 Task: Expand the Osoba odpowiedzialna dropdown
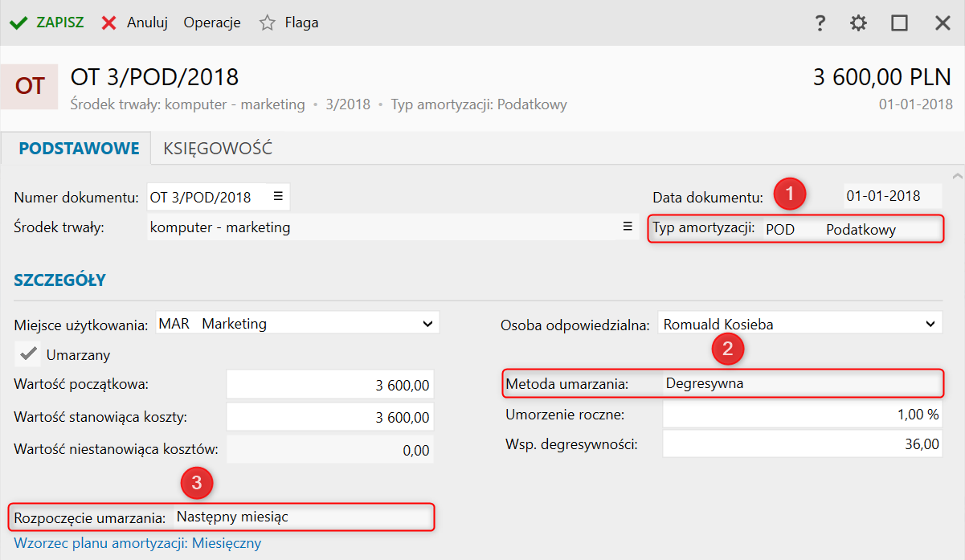coord(930,325)
